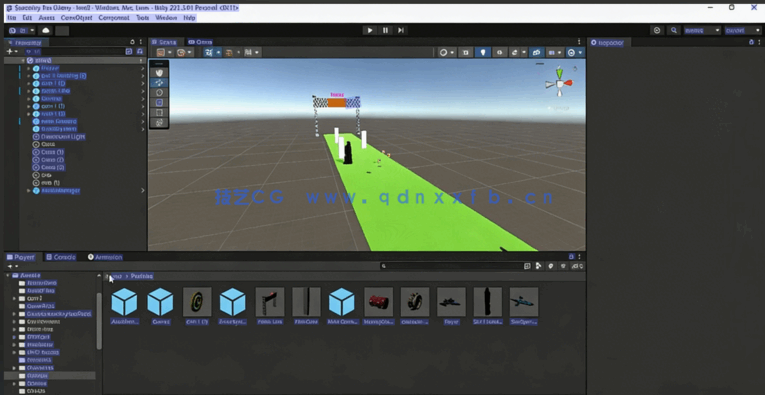This screenshot has height=395, width=765.
Task: Select the Rotate tool in scene overlay
Action: click(x=159, y=93)
